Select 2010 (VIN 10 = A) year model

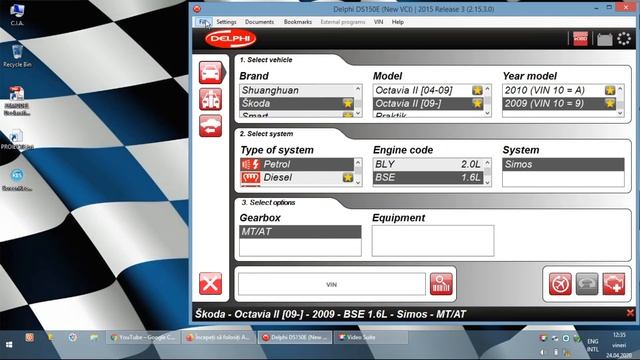pos(560,90)
